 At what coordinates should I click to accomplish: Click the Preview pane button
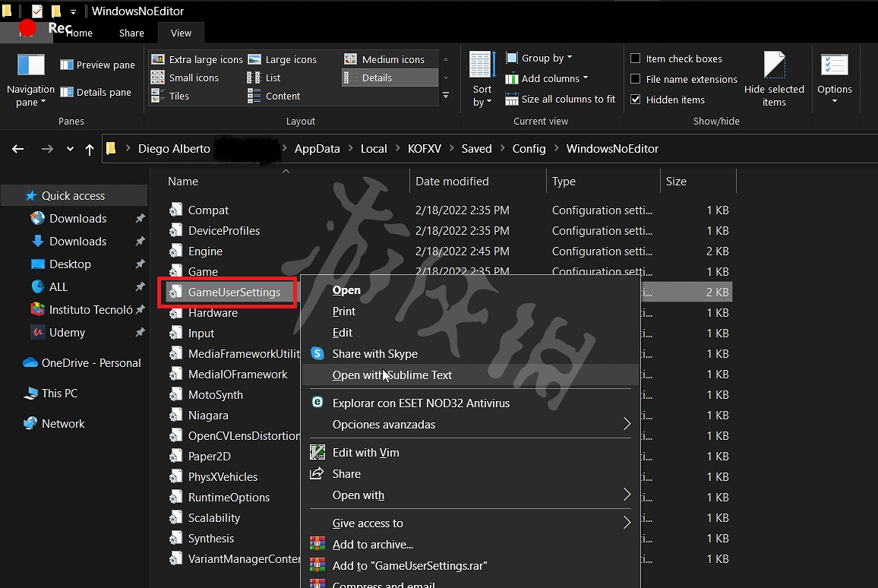click(98, 65)
